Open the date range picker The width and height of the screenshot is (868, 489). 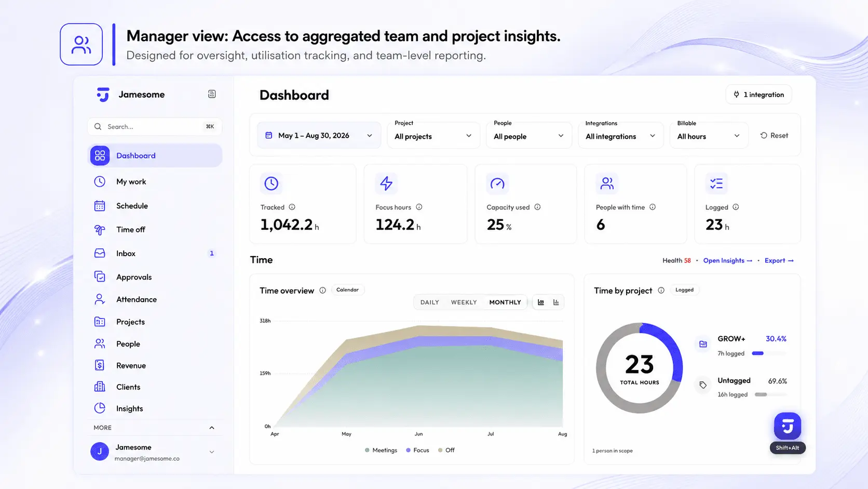click(319, 136)
